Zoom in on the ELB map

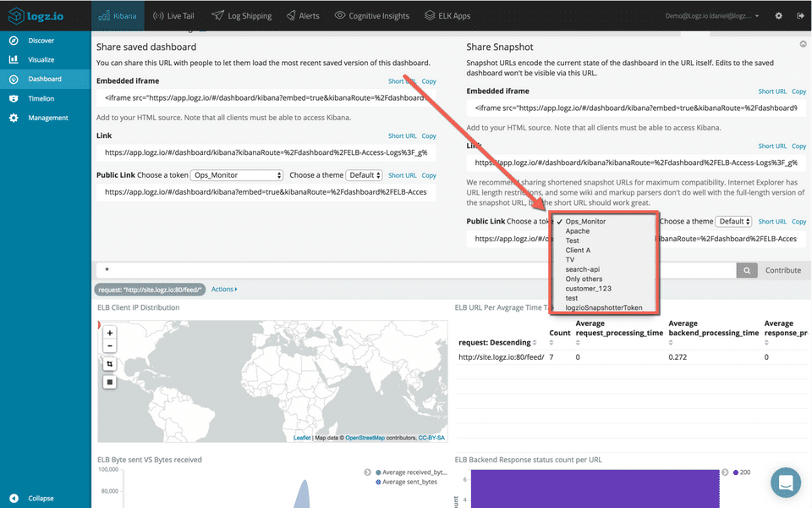tap(110, 333)
